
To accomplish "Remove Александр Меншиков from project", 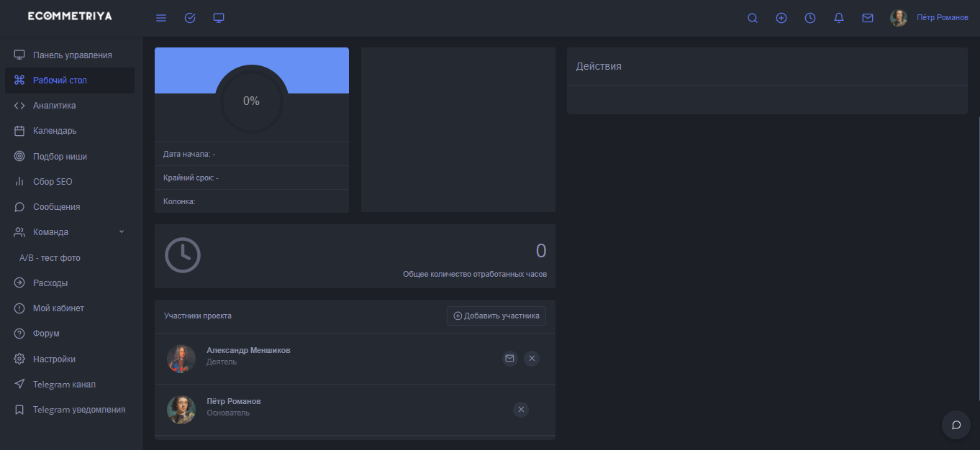I will (x=532, y=358).
